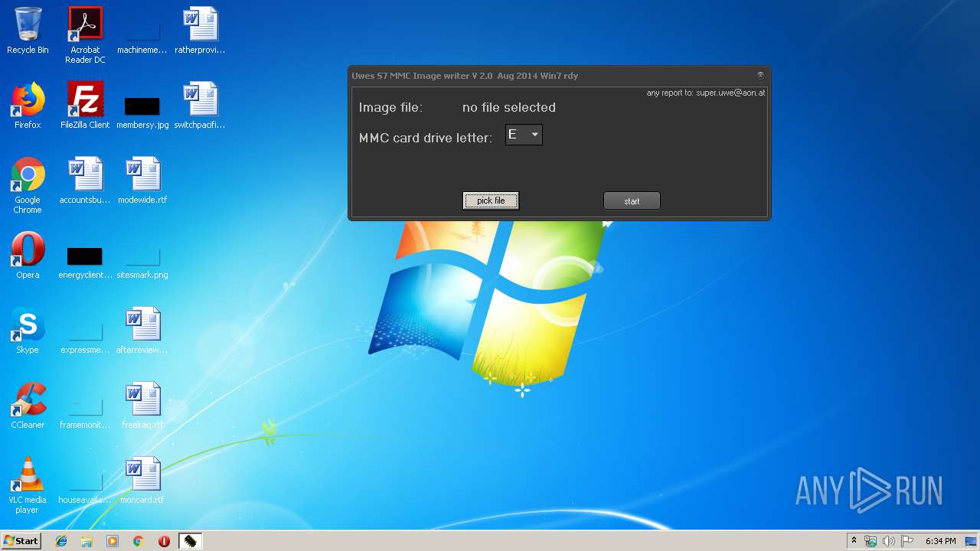Viewport: 980px width, 551px height.
Task: Click the volume speaker tray icon
Action: 889,541
